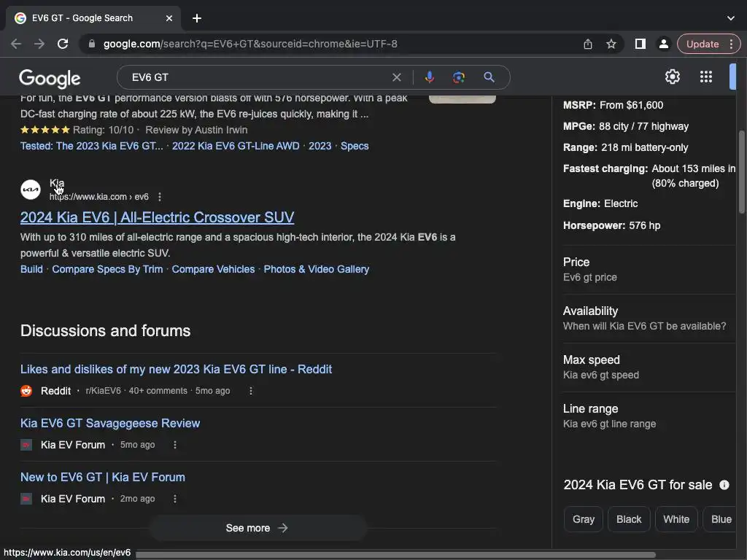Click the address bar URL
The height and width of the screenshot is (560, 747).
coord(250,44)
